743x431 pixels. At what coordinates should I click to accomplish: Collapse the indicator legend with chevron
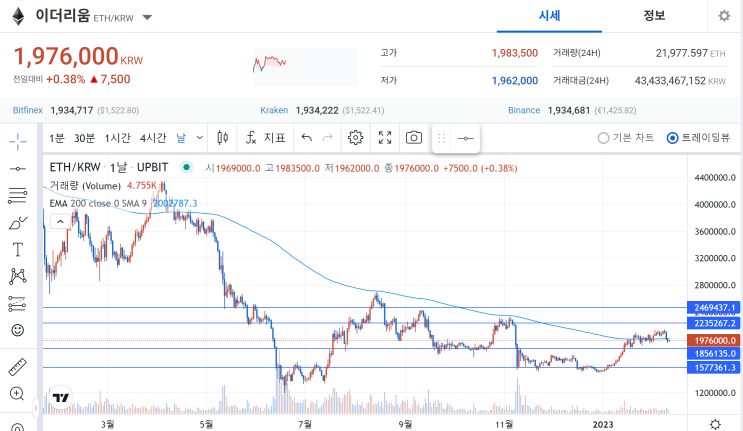coord(60,221)
